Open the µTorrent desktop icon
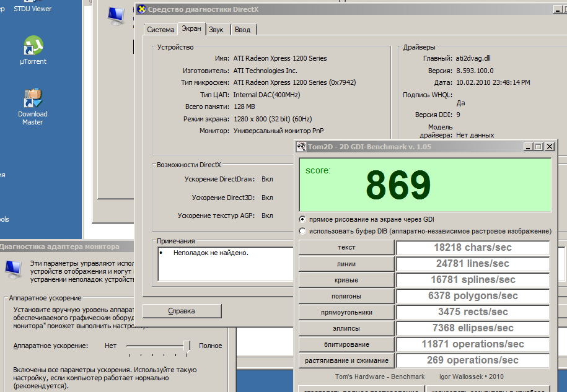The height and width of the screenshot is (392, 567). pyautogui.click(x=32, y=46)
